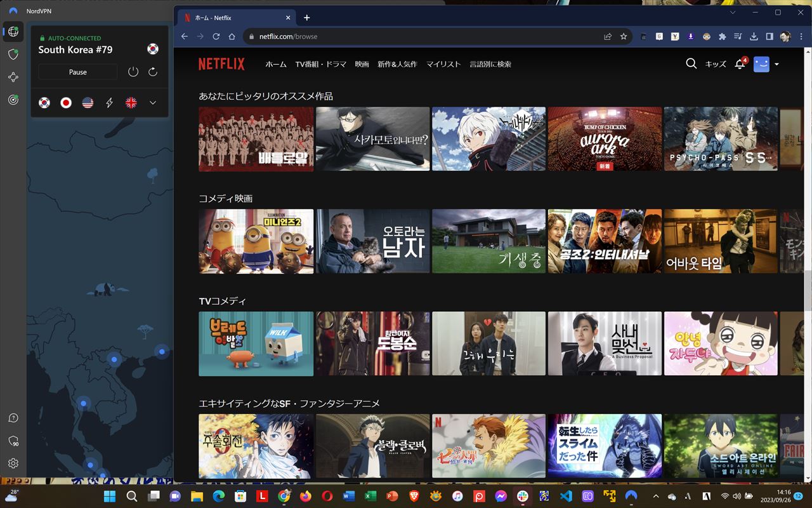Go to the Chrome home page icon

[x=232, y=36]
